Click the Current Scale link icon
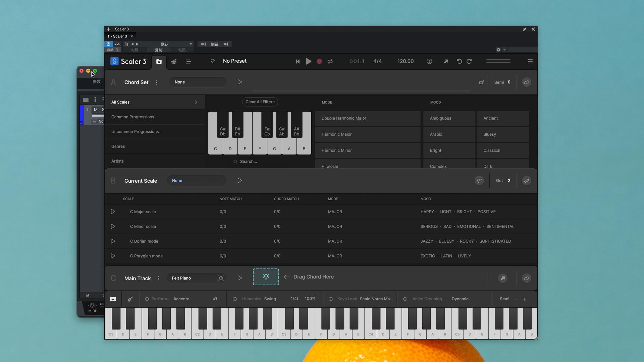Image resolution: width=644 pixels, height=362 pixels. click(x=527, y=181)
